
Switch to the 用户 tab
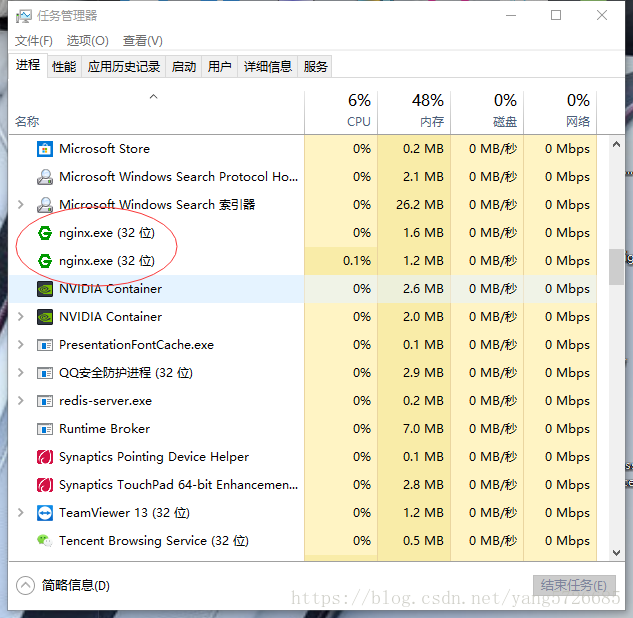pos(220,66)
